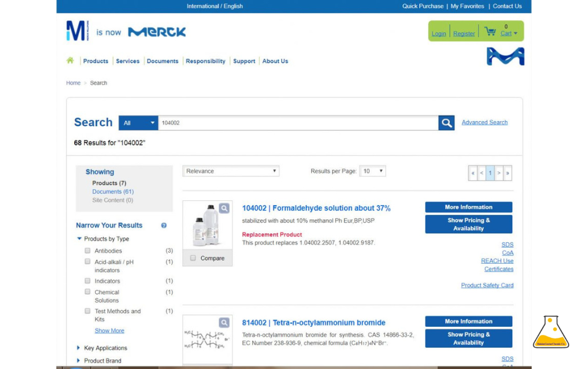Click the Formaldehyde bottles product thumbnail

(207, 226)
